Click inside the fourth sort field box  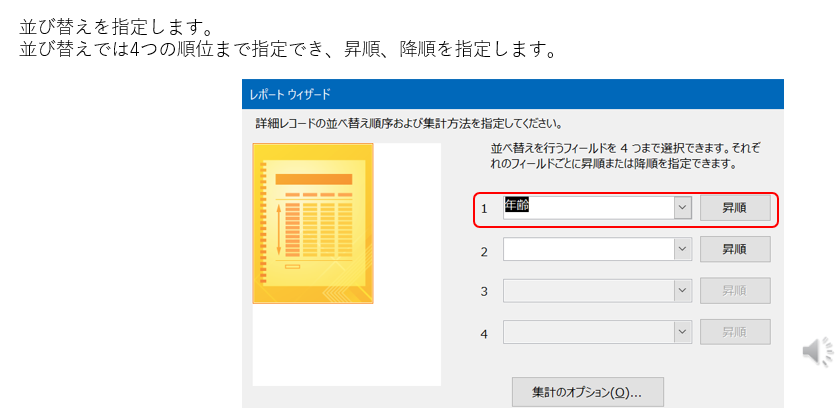[587, 332]
